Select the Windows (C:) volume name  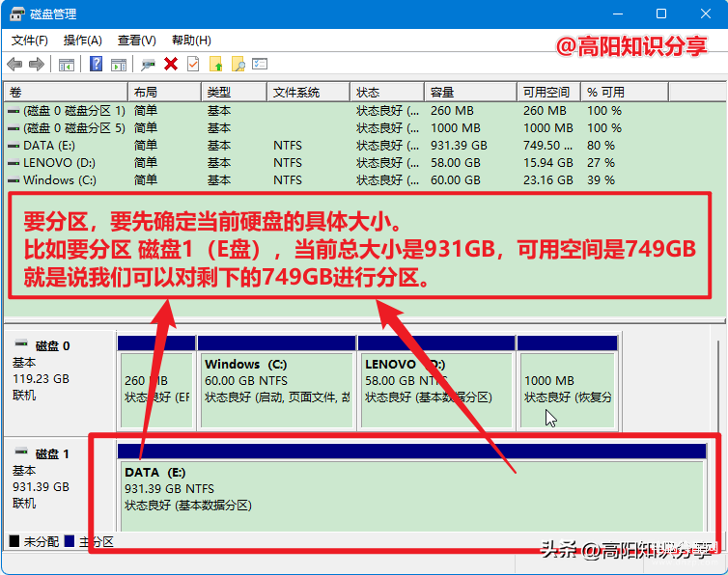coord(60,180)
